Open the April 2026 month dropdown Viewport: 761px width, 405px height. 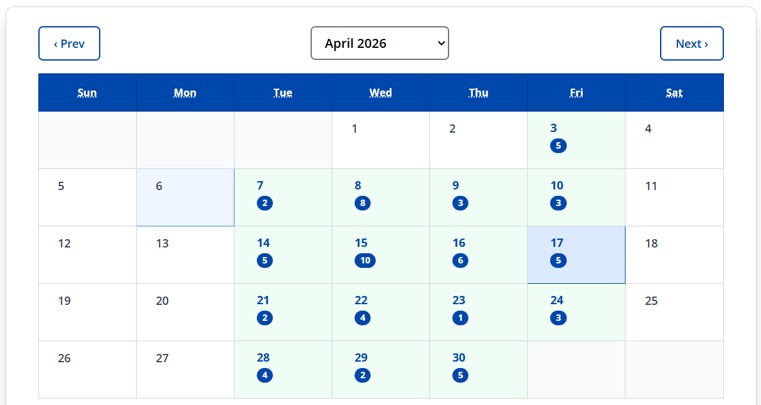(380, 43)
